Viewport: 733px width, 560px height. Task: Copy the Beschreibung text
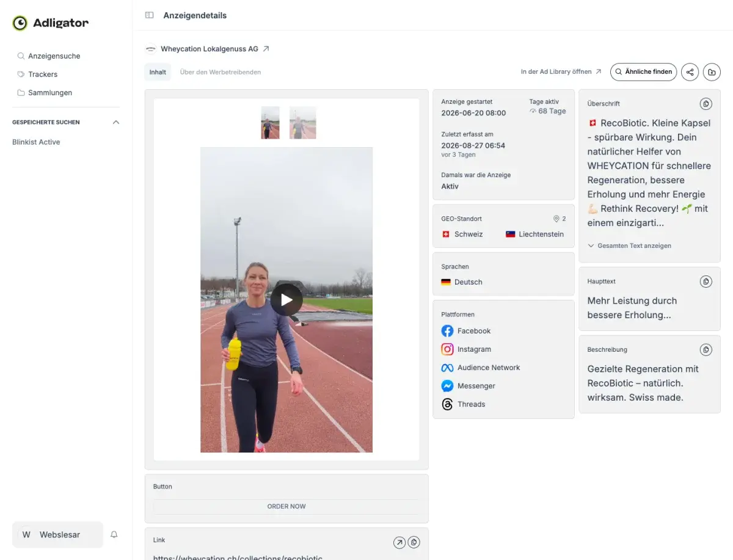(706, 350)
